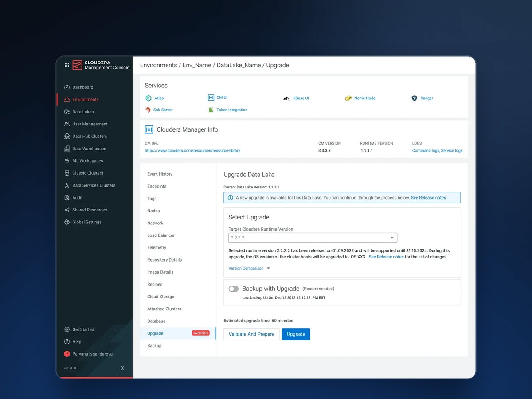Image resolution: width=532 pixels, height=399 pixels.
Task: Open See Release notes link in Select Upgrade
Action: click(386, 257)
